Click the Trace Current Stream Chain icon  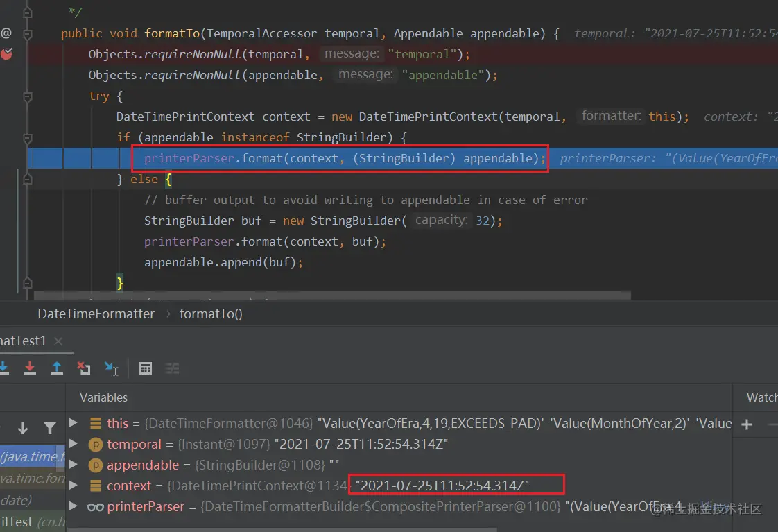click(x=172, y=368)
